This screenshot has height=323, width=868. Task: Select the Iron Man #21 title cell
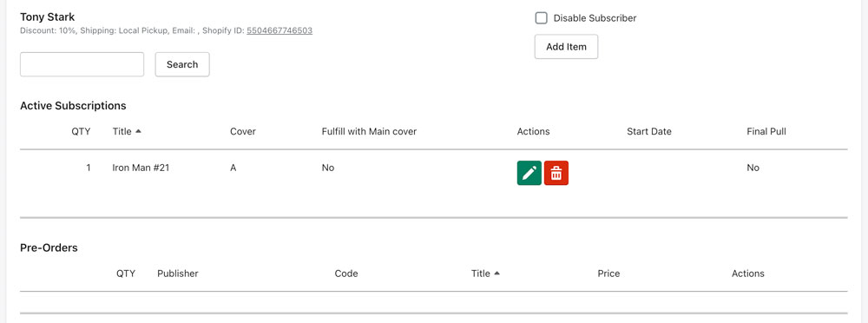point(141,168)
